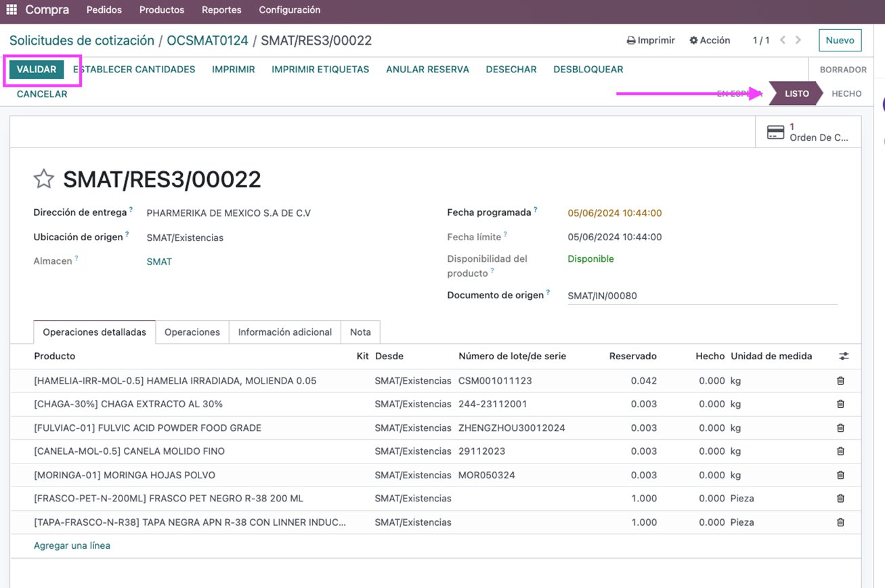Mark SMAT/RES3/00022 as favorite star
Image resolution: width=885 pixels, height=588 pixels.
(x=43, y=179)
